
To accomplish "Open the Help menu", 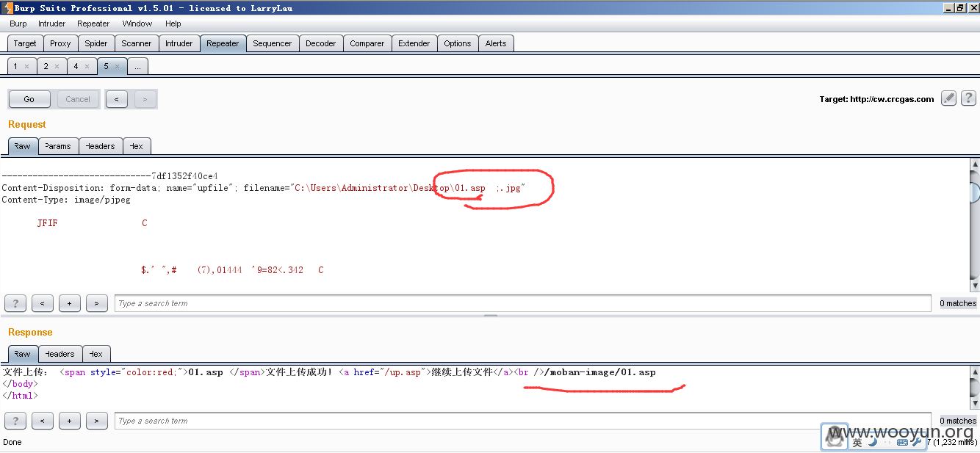I will click(x=173, y=23).
